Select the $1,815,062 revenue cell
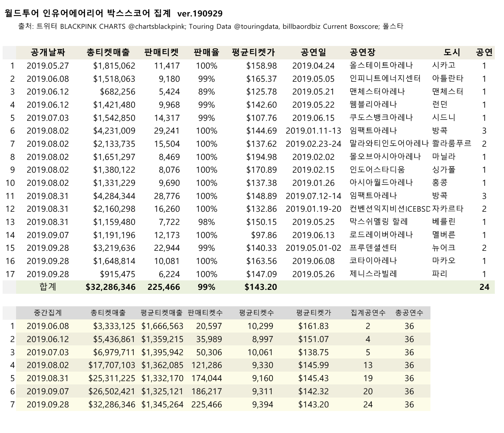The image size is (504, 433). click(x=114, y=66)
